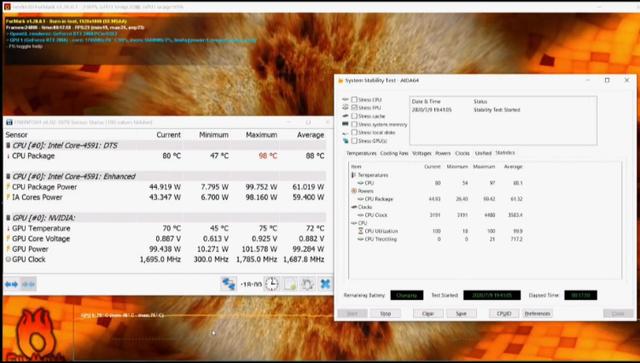640x363 pixels.
Task: Collapse the CPU [#0] Intel Core DTS group
Action: click(8, 145)
